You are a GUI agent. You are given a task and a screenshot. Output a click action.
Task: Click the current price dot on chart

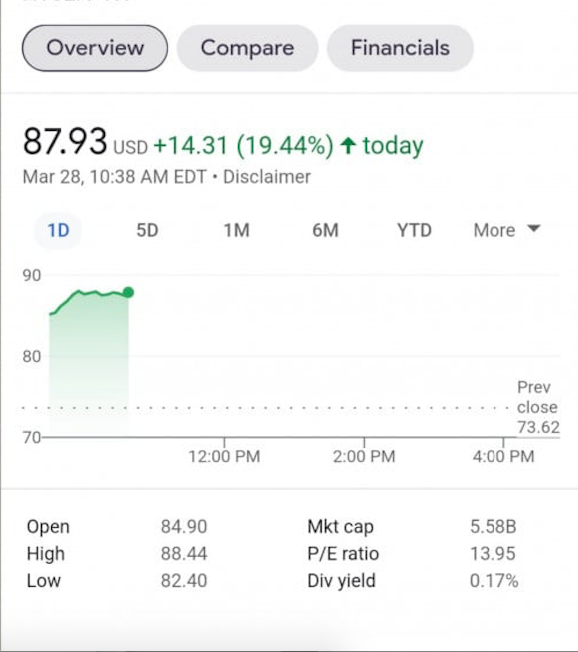coord(128,292)
